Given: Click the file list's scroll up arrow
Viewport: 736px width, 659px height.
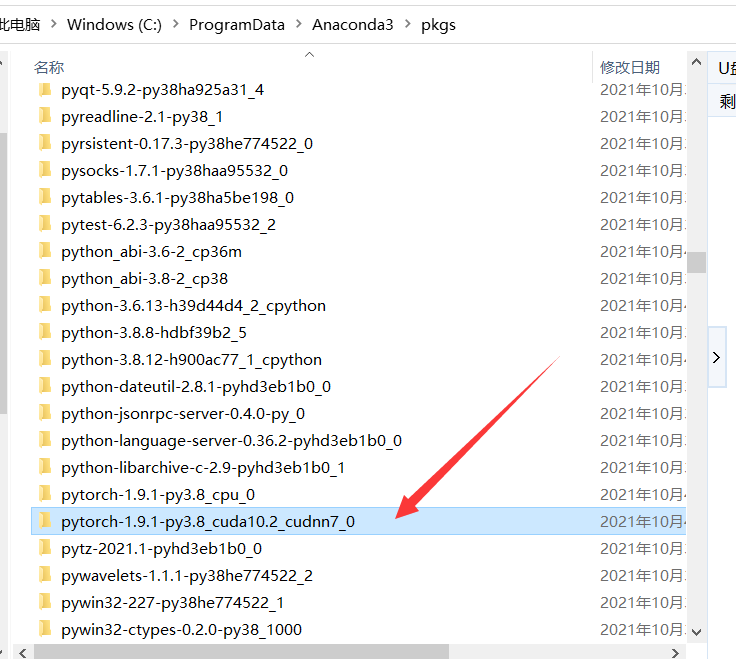Looking at the screenshot, I should coord(697,62).
